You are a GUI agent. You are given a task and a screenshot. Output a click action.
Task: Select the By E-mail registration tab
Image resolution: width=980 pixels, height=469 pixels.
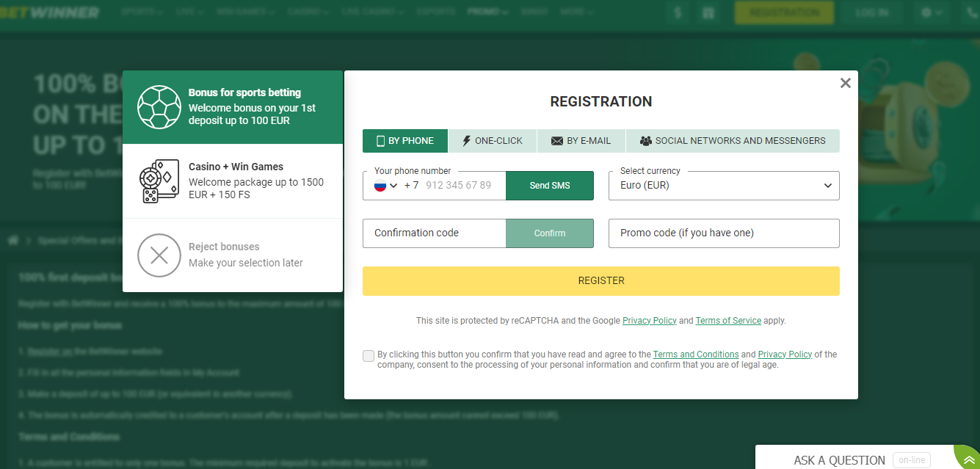[x=581, y=141]
